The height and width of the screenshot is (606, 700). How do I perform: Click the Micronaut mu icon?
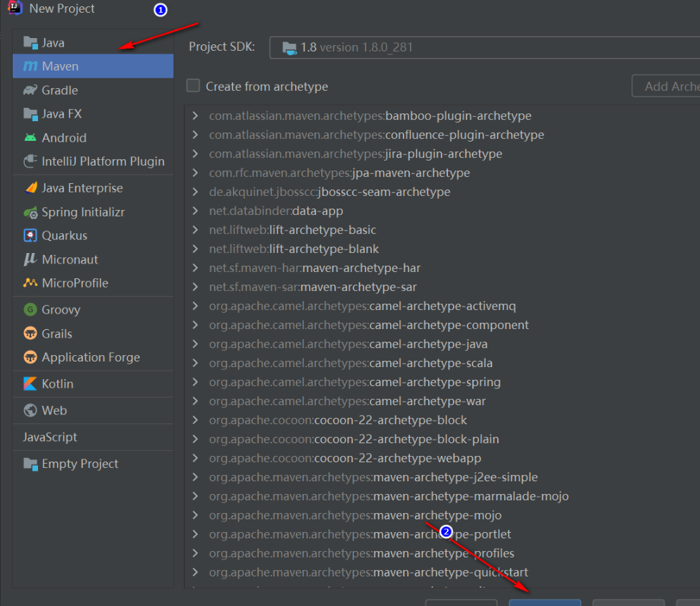click(x=30, y=259)
